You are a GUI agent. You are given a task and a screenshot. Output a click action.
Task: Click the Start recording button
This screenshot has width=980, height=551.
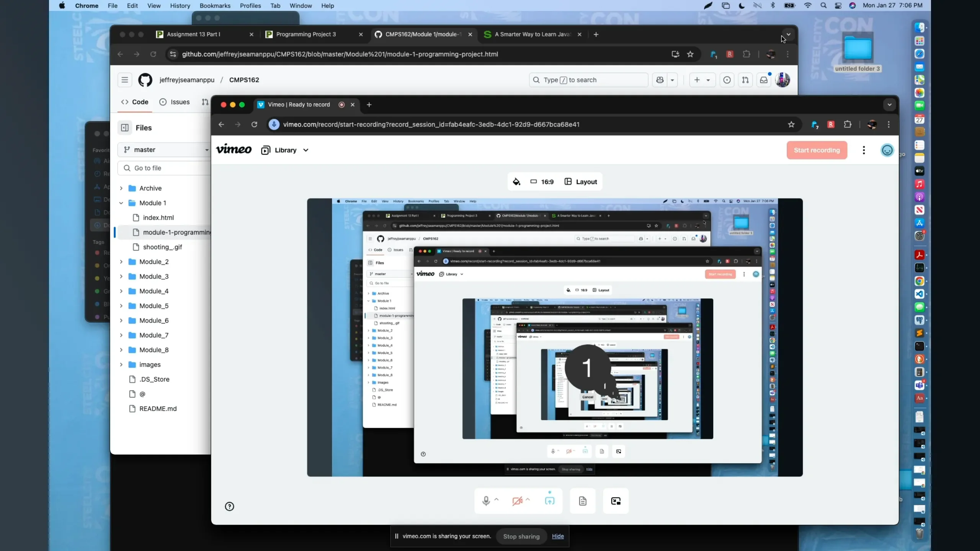(x=817, y=150)
